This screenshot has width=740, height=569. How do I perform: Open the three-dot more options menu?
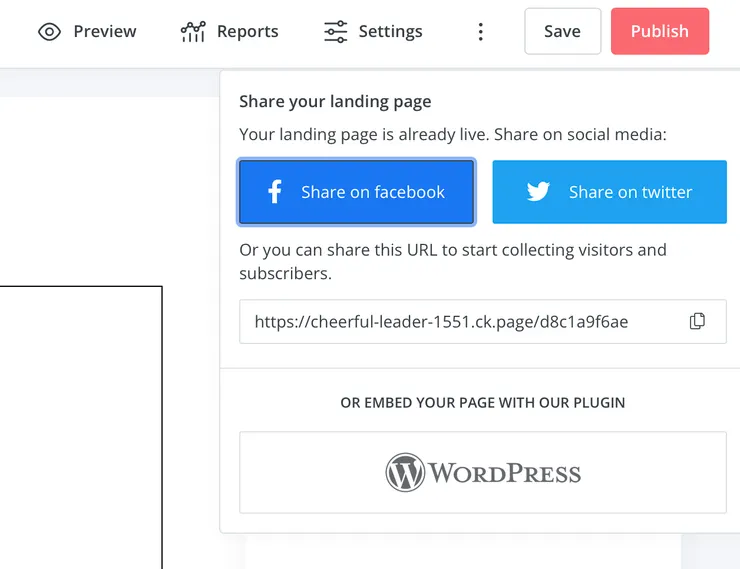pos(480,32)
